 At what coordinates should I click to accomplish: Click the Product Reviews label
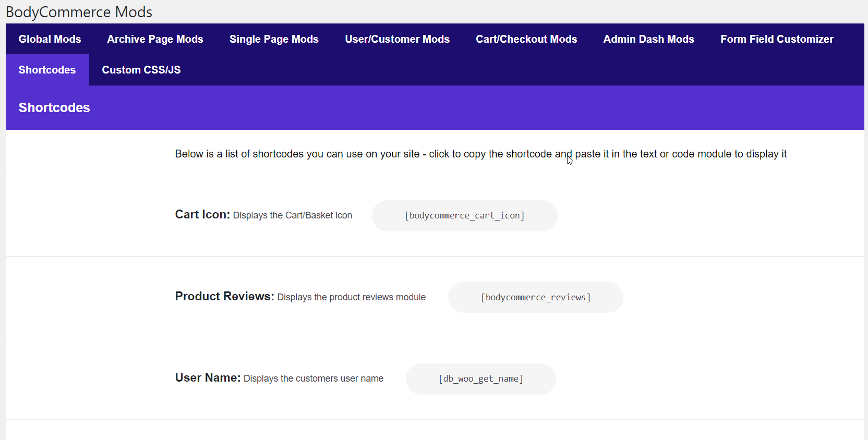click(224, 297)
